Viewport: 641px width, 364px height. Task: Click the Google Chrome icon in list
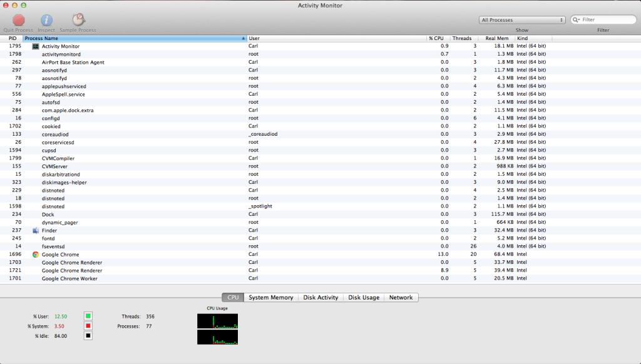click(36, 255)
